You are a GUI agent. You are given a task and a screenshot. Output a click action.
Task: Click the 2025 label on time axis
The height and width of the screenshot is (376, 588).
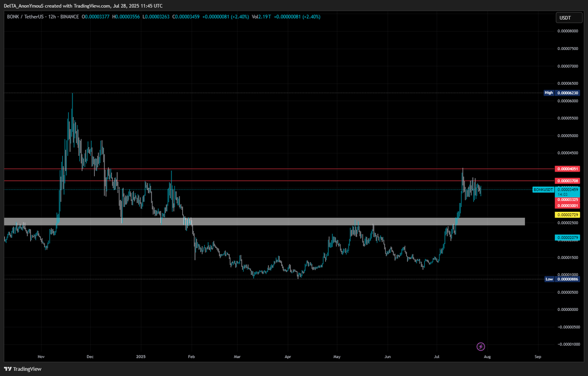coord(142,357)
